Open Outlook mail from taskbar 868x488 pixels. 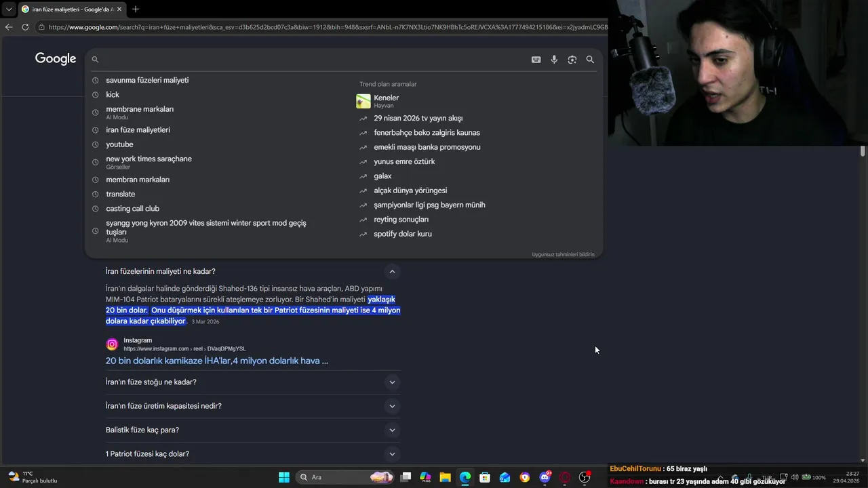point(505,477)
